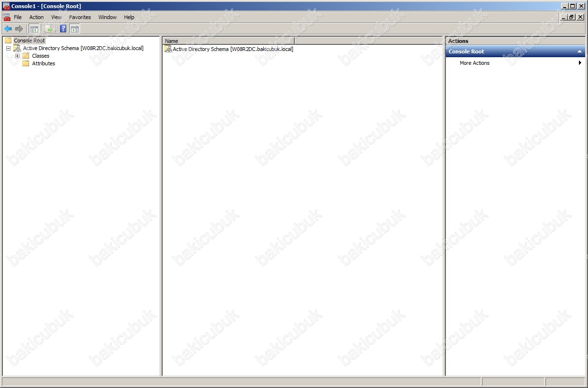Select the Classes tree item

(x=41, y=56)
